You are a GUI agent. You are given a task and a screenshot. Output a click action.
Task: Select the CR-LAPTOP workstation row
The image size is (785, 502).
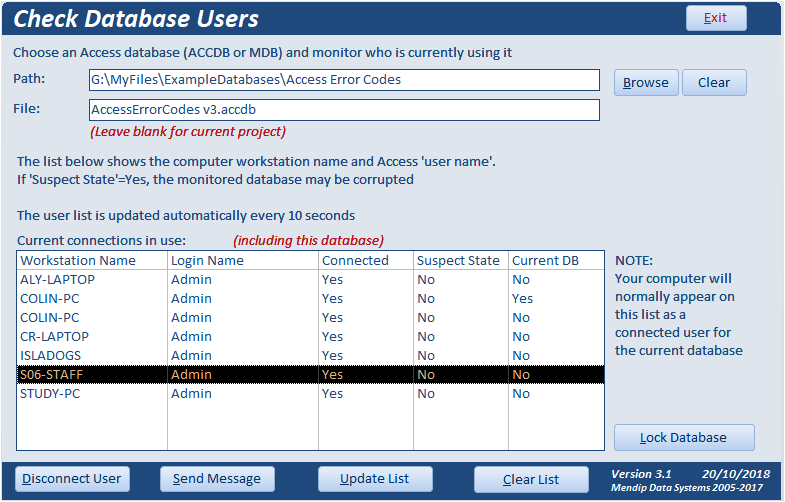[310, 337]
